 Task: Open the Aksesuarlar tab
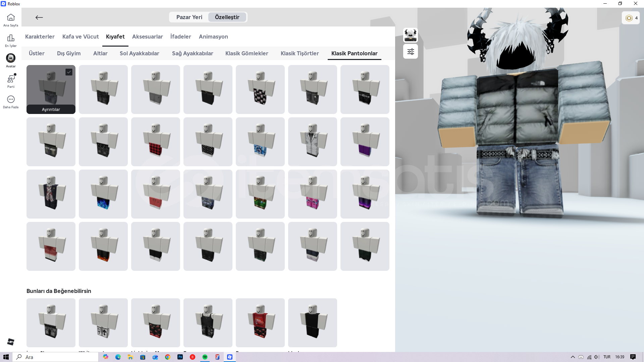pyautogui.click(x=147, y=37)
